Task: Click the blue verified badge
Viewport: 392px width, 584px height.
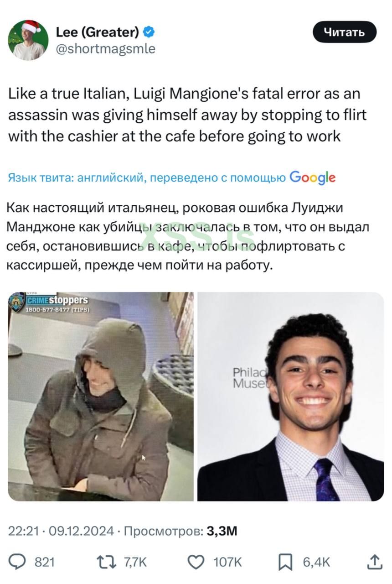Action: tap(149, 32)
